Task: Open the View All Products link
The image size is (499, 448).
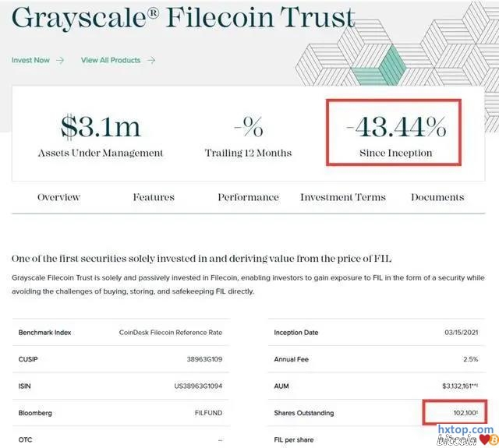Action: tap(111, 60)
